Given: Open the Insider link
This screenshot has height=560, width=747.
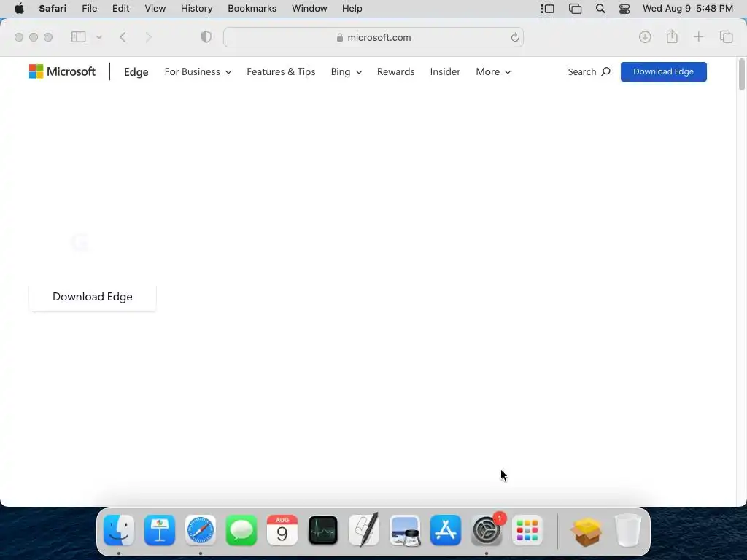Looking at the screenshot, I should (x=445, y=72).
